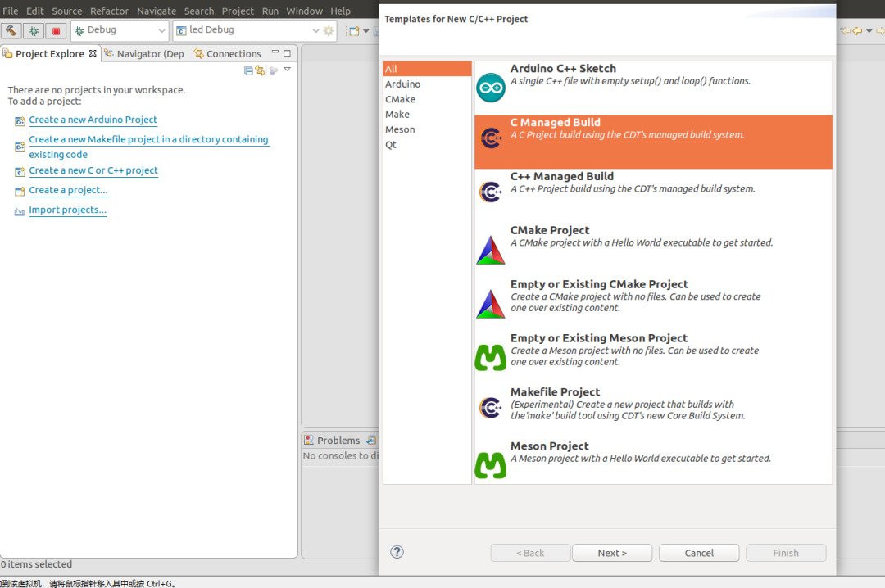Click the Meson Project template icon

tap(491, 465)
